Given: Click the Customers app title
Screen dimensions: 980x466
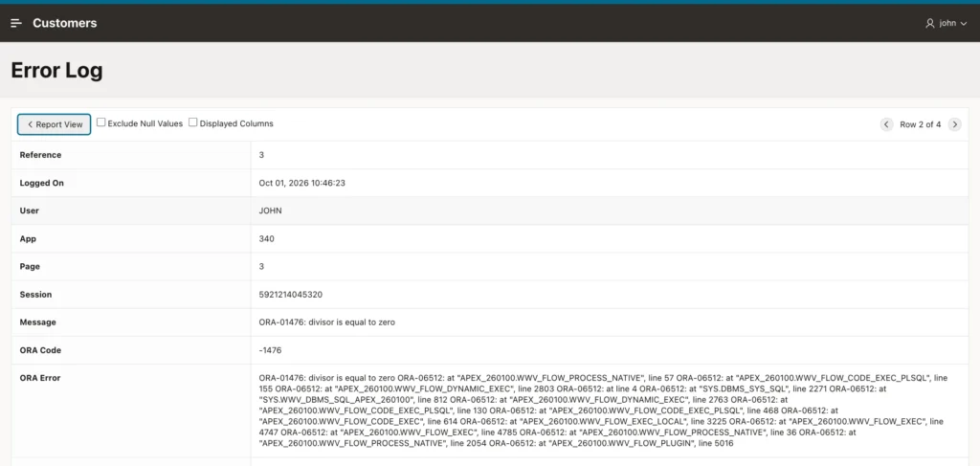Looking at the screenshot, I should point(65,23).
